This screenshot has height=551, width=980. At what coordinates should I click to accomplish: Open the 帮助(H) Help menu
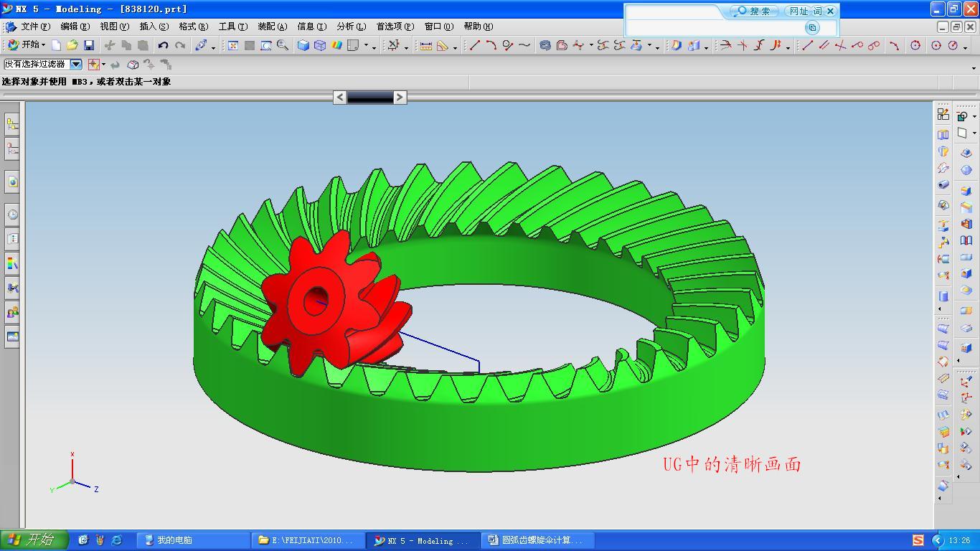click(x=478, y=27)
